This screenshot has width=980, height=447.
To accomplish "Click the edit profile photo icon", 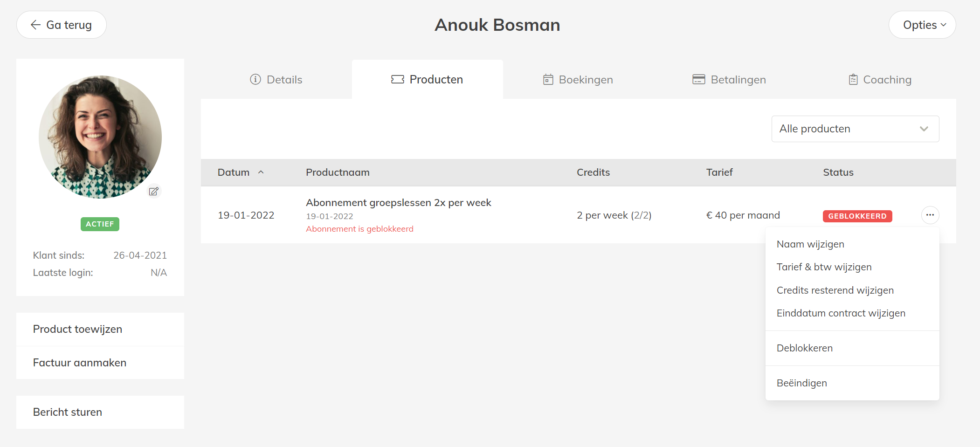I will point(154,191).
